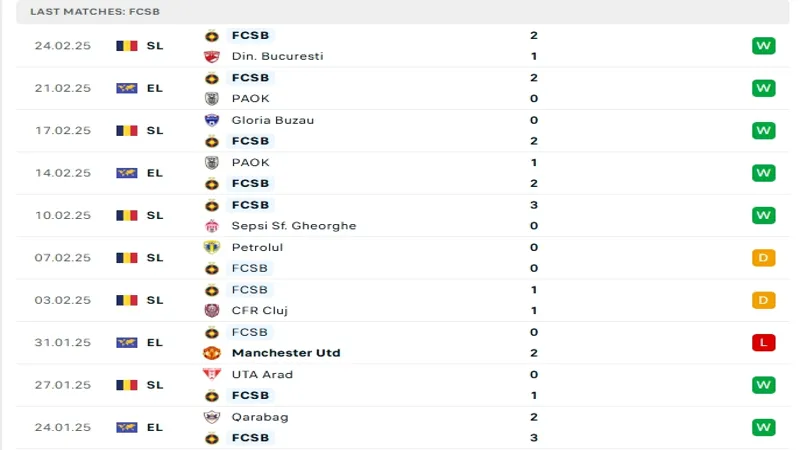
Task: Click the UTA Arad crest icon
Action: pyautogui.click(x=212, y=374)
